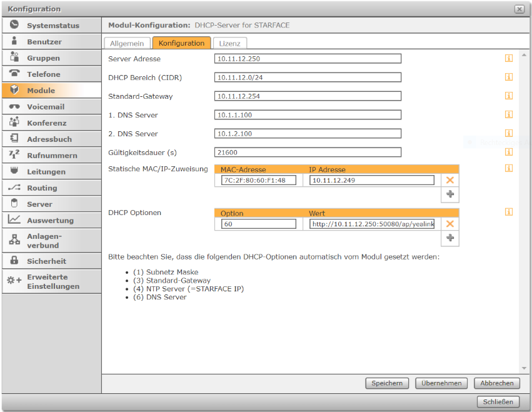Add a new static MAC/IP assignment row
Screen dimensions: 532x412
click(450, 194)
